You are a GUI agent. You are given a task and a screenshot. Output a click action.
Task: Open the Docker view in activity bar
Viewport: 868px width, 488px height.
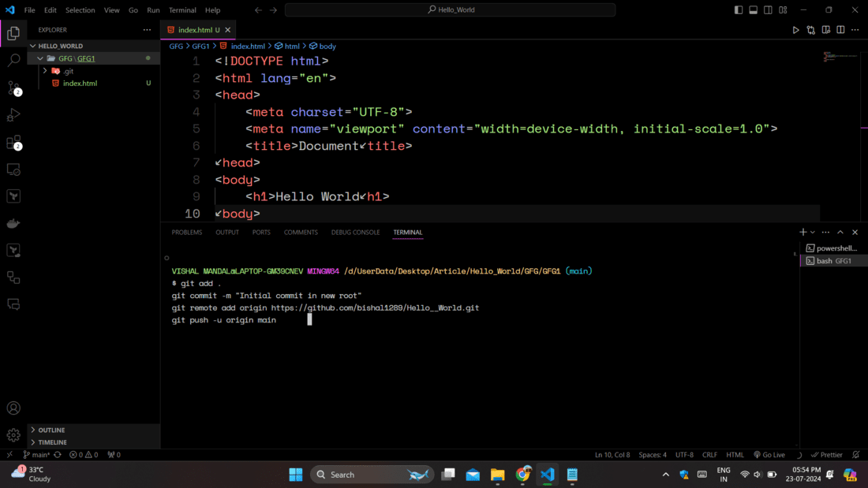click(13, 224)
